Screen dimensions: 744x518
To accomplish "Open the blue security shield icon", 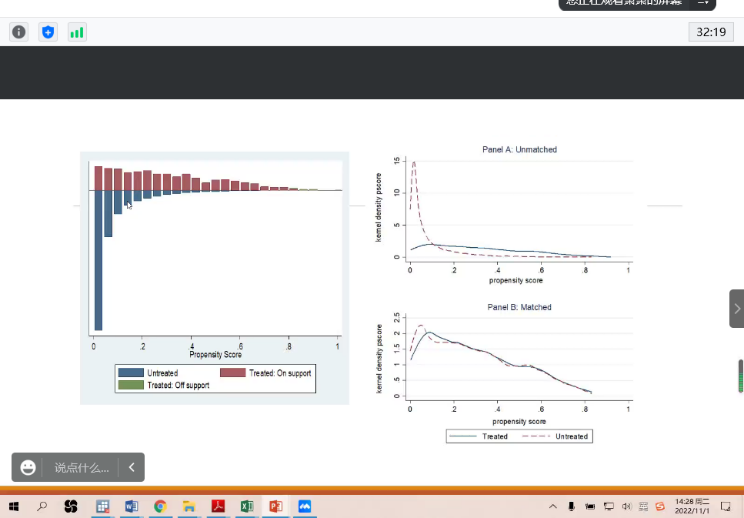I will [x=48, y=32].
